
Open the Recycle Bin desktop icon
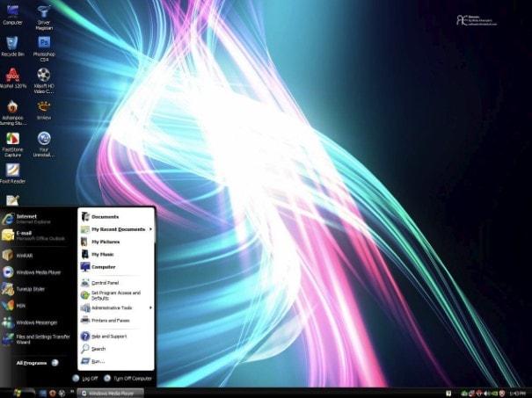[12, 46]
